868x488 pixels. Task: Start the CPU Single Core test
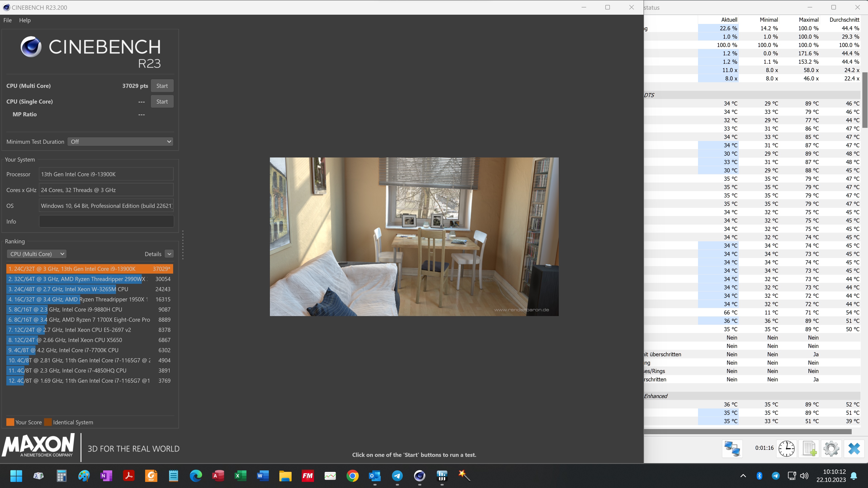162,102
